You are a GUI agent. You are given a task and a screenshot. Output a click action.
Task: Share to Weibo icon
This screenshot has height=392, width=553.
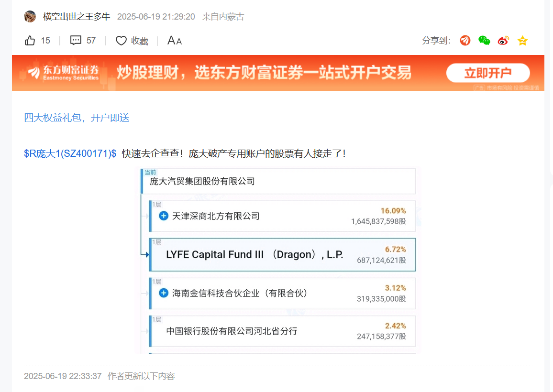coord(503,41)
